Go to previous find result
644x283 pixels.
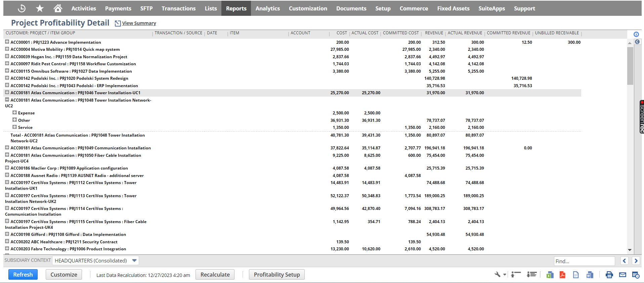point(625,261)
